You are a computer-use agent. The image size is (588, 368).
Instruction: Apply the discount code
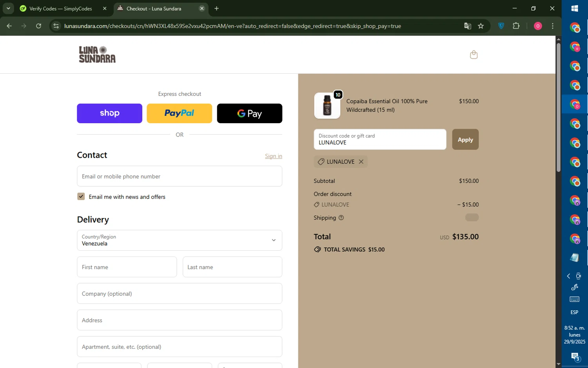465,139
